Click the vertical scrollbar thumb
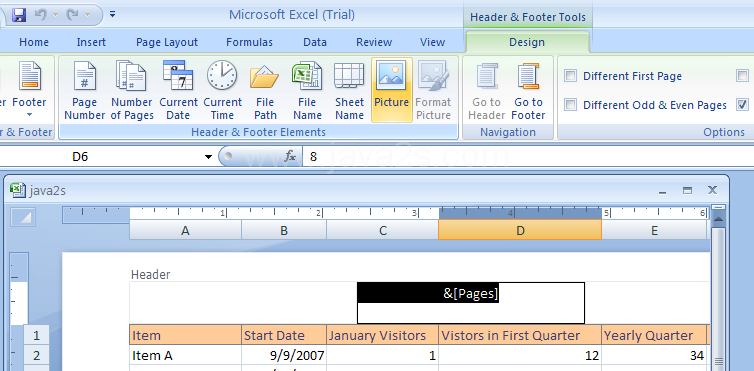754x371 pixels. (x=718, y=299)
